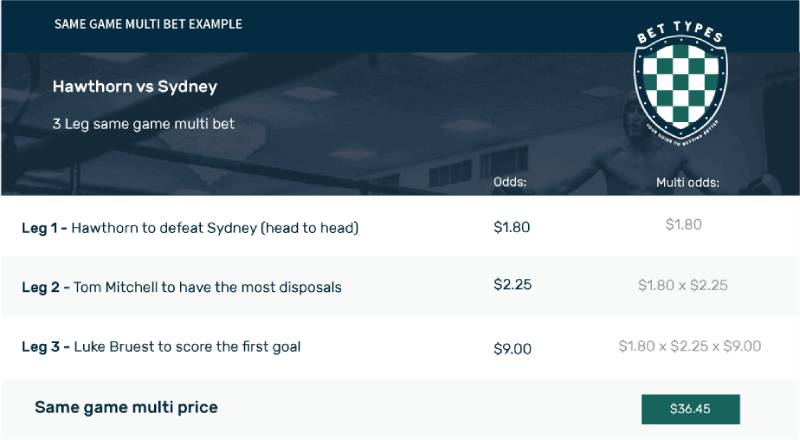Click the Same game multi price label
This screenshot has height=440, width=800.
(126, 407)
